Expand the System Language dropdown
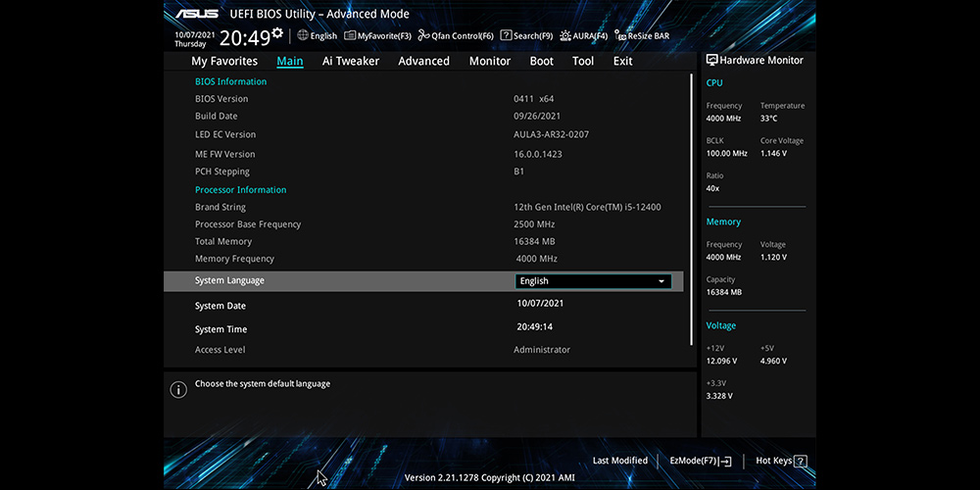Screen dimensions: 980x490 (x=593, y=281)
